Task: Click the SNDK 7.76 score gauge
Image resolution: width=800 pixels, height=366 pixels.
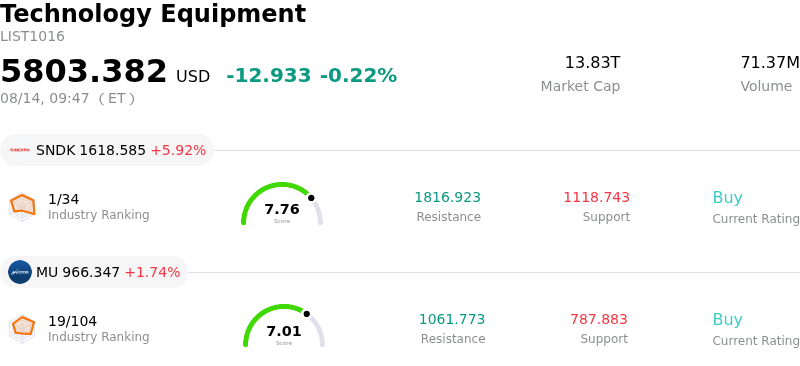Action: tap(282, 203)
